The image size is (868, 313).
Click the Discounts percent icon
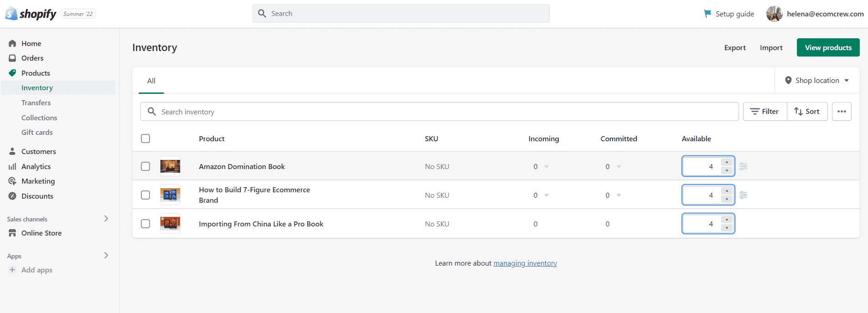(12, 196)
